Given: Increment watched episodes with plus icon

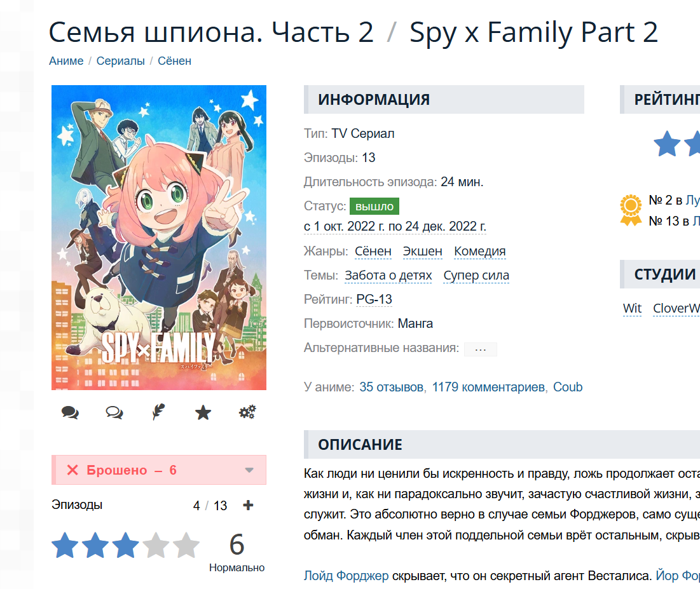Looking at the screenshot, I should pos(248,506).
